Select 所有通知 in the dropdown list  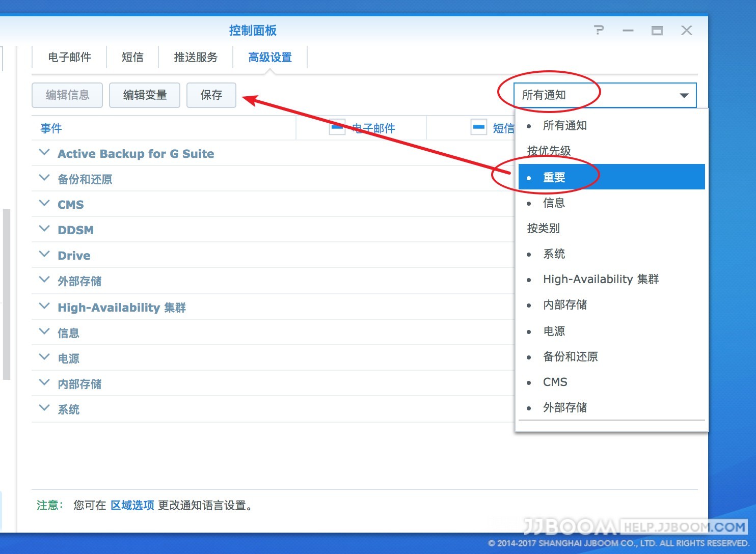tap(611, 125)
